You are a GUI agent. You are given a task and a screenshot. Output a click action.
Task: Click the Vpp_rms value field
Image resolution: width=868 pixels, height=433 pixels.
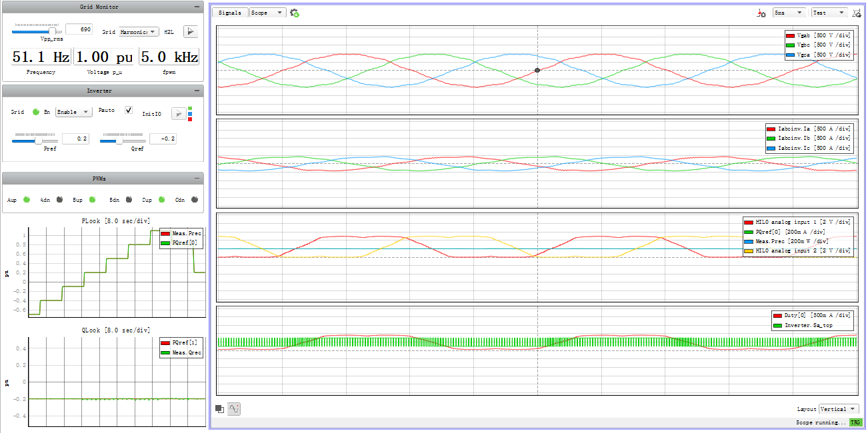[x=79, y=29]
